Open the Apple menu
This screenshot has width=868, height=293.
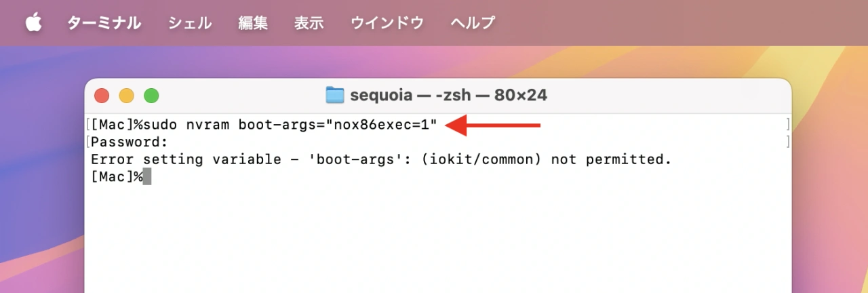34,22
